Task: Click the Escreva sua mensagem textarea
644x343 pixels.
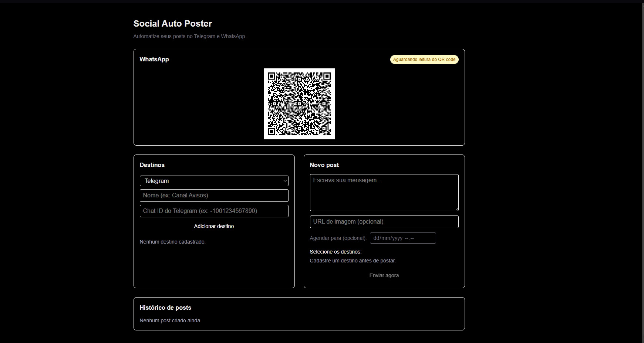Action: tap(384, 193)
